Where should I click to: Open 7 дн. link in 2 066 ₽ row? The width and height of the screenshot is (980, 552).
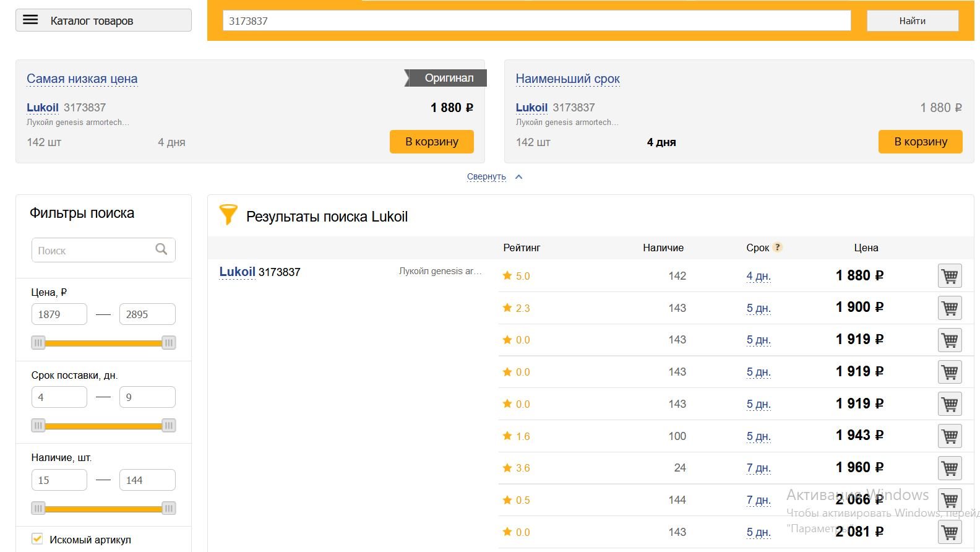click(x=759, y=500)
